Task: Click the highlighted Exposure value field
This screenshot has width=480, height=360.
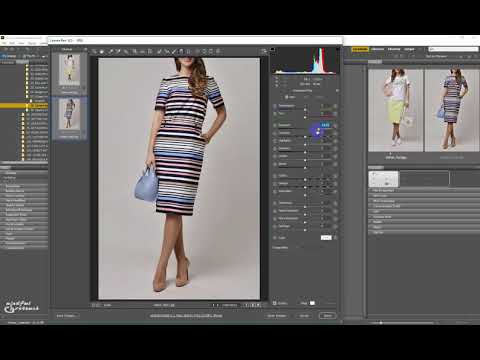Action: coord(325,125)
